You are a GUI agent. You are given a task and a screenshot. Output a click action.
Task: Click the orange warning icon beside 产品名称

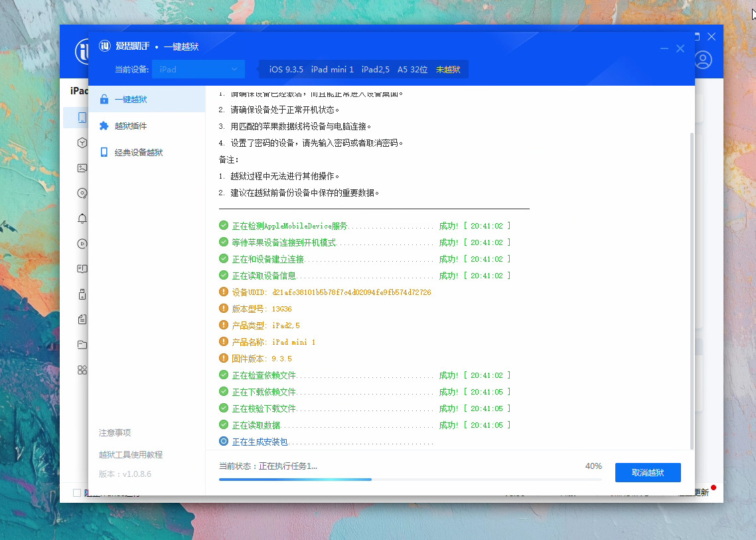click(x=224, y=341)
